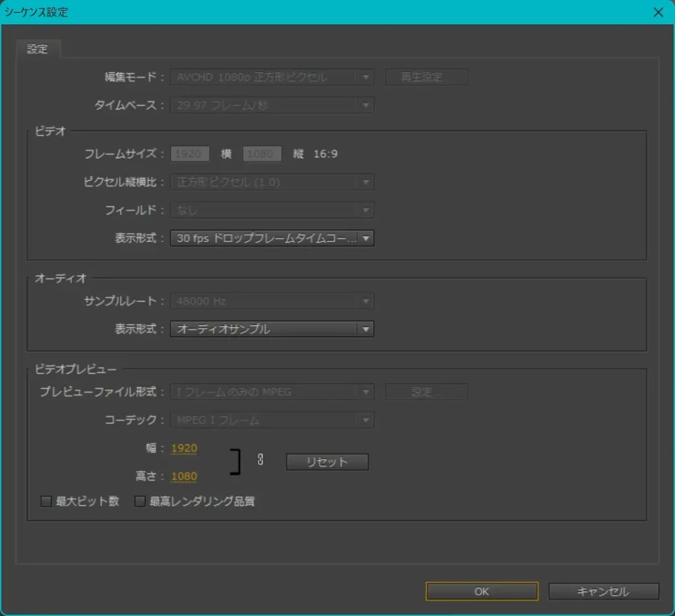Viewport: 675px width, 616px height.
Task: Expand the ピクセル縦横比 dropdown
Action: click(x=272, y=182)
